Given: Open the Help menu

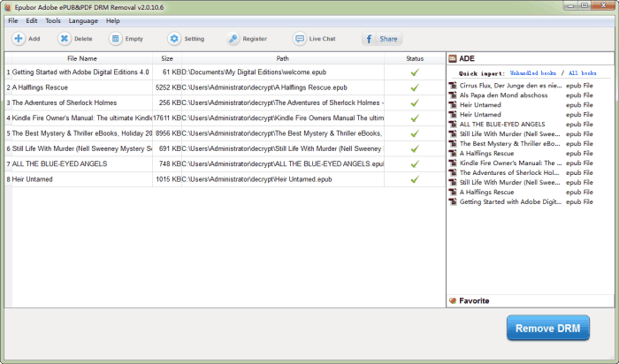Looking at the screenshot, I should [113, 21].
